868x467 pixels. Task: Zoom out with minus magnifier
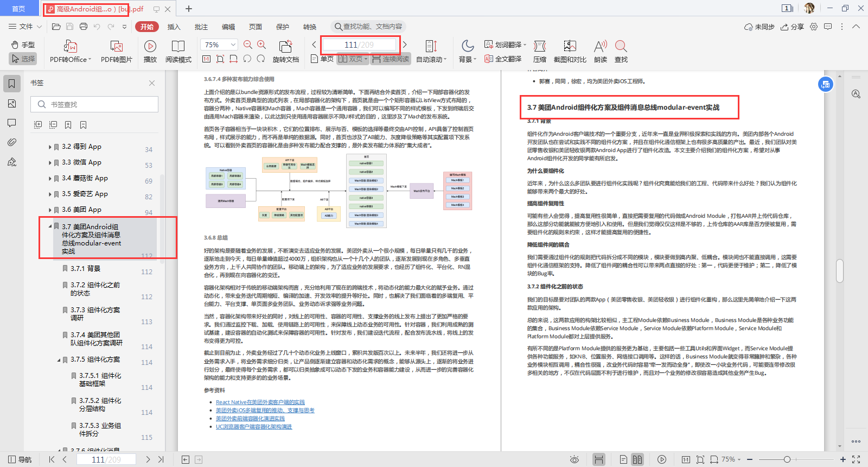click(248, 45)
